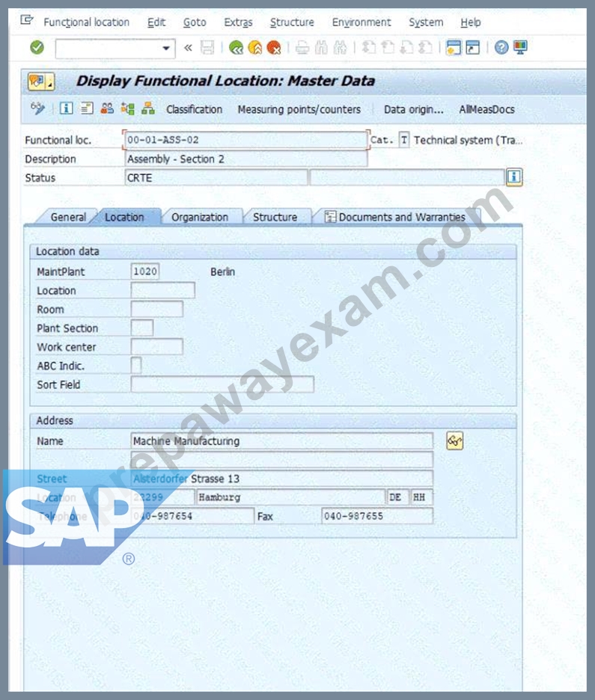Image resolution: width=595 pixels, height=700 pixels.
Task: Click the green checkmark Enter icon
Action: click(x=37, y=47)
